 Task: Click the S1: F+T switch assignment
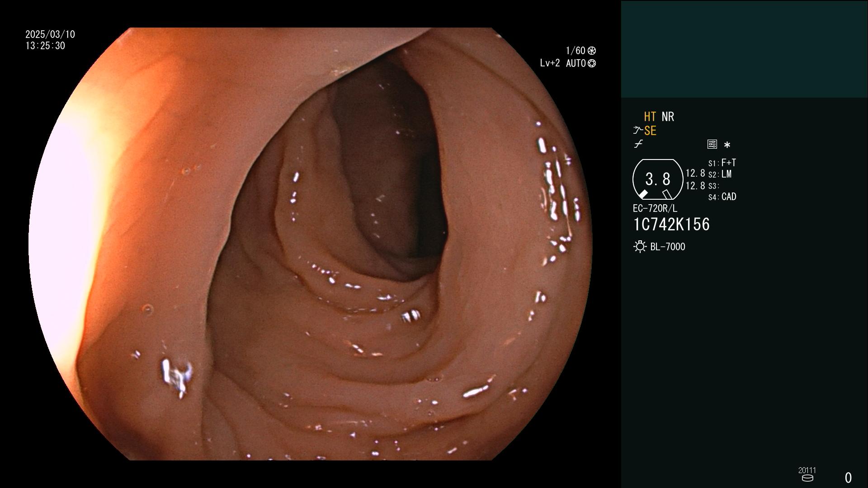click(722, 163)
